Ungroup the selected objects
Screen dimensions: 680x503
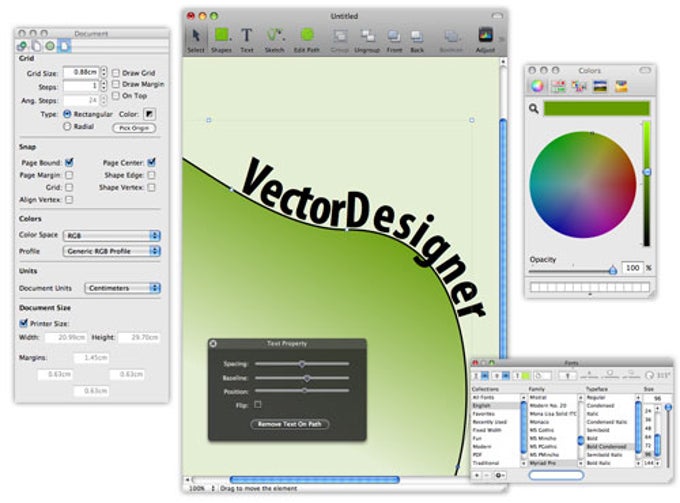[x=367, y=40]
